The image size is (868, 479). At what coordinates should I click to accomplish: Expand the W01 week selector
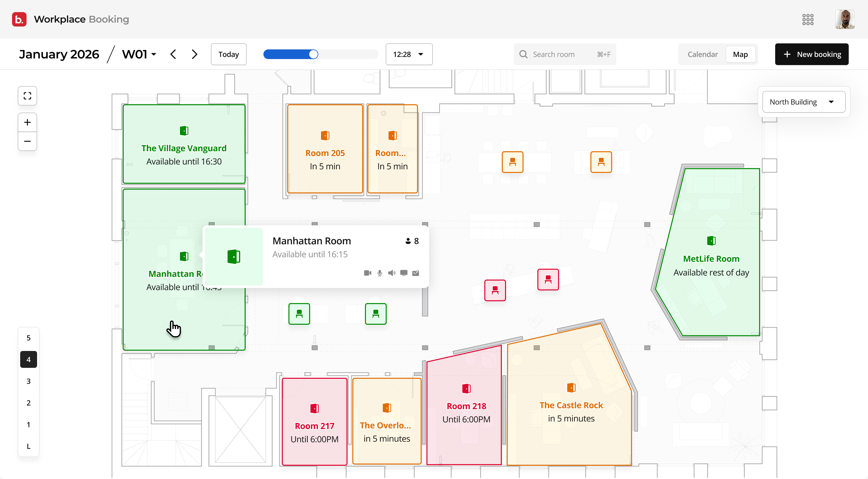139,54
